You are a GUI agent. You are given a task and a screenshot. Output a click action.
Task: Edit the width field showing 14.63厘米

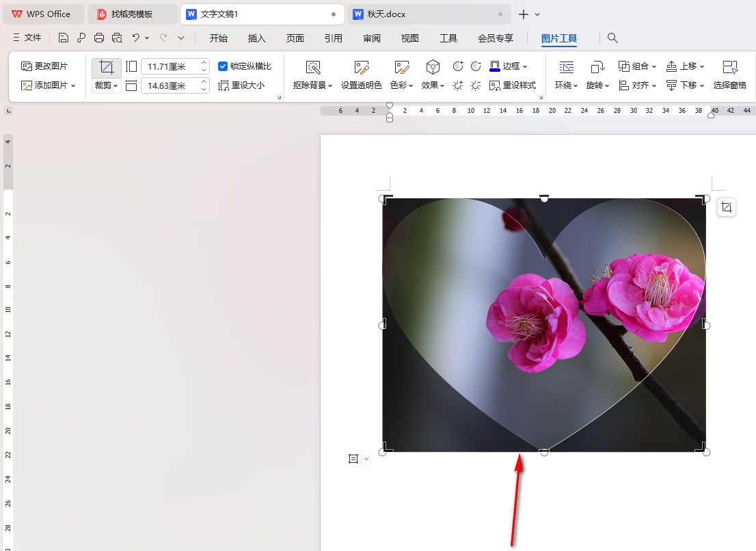(x=170, y=86)
